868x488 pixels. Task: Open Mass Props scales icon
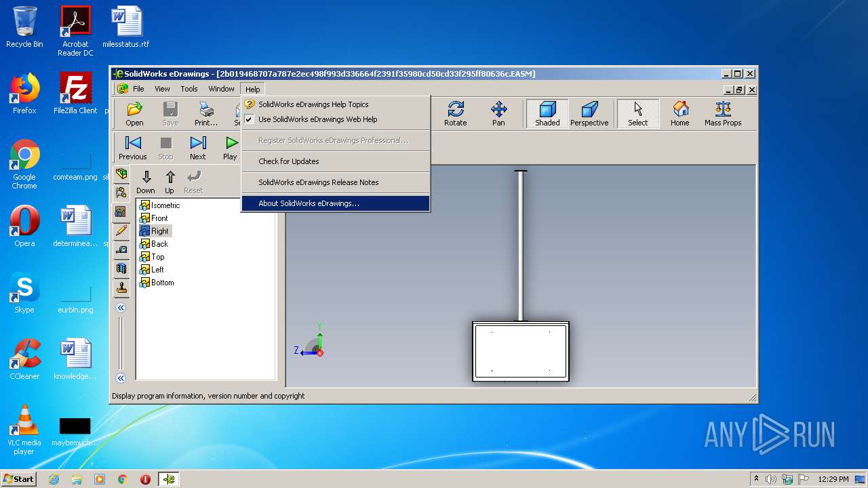723,113
